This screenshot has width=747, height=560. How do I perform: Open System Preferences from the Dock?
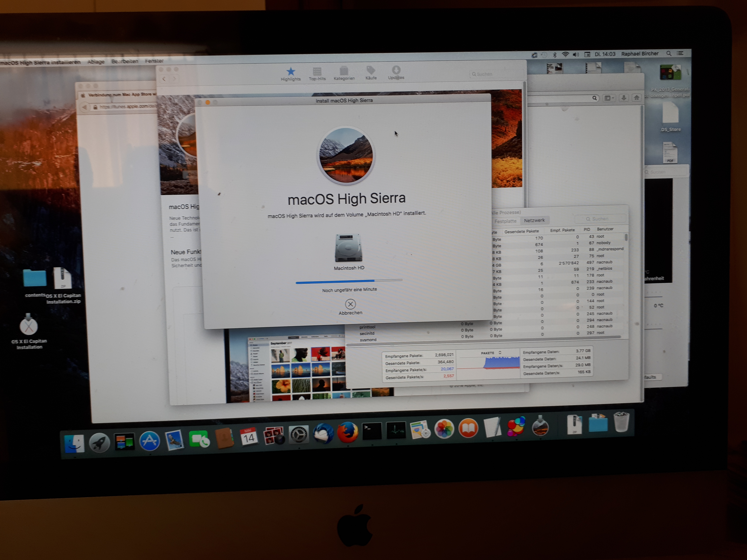point(299,435)
